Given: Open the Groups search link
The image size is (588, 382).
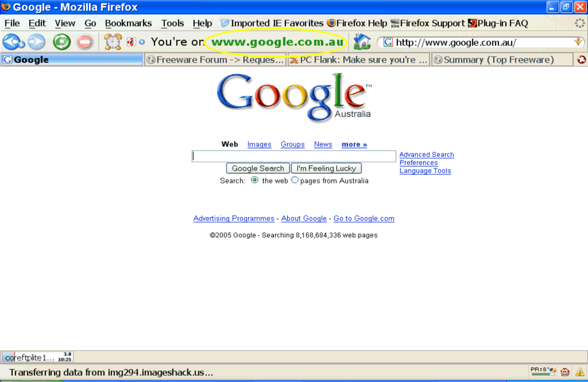Looking at the screenshot, I should [x=293, y=144].
